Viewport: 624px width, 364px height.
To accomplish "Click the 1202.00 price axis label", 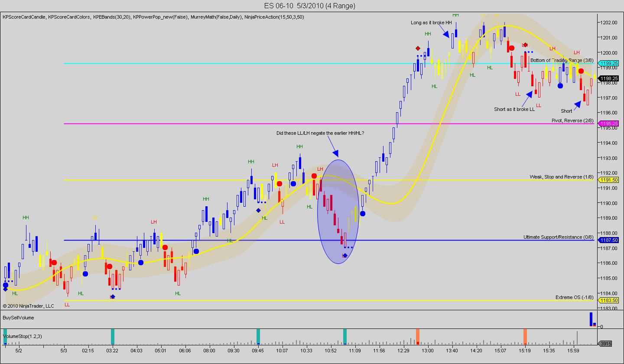I will click(609, 23).
